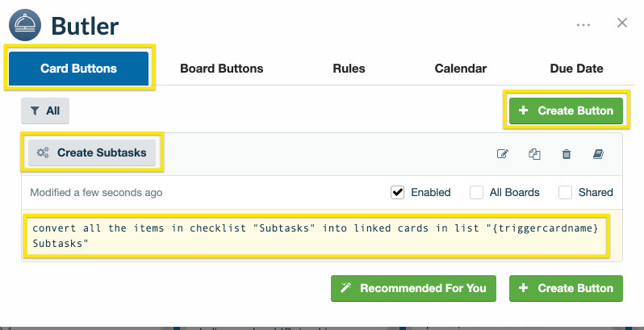The image size is (644, 330).
Task: Tick the Shared checkbox
Action: pyautogui.click(x=565, y=193)
